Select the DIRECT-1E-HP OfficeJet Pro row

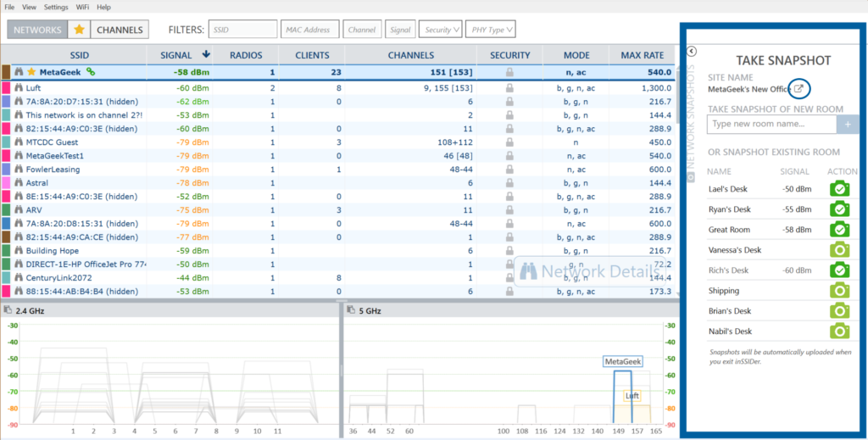[339, 264]
